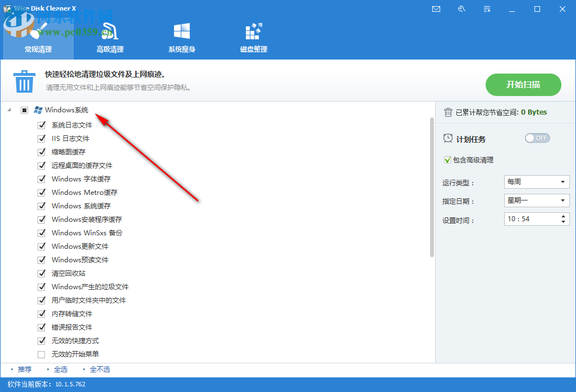
Task: Click the 全选 link at bottom
Action: pos(61,369)
